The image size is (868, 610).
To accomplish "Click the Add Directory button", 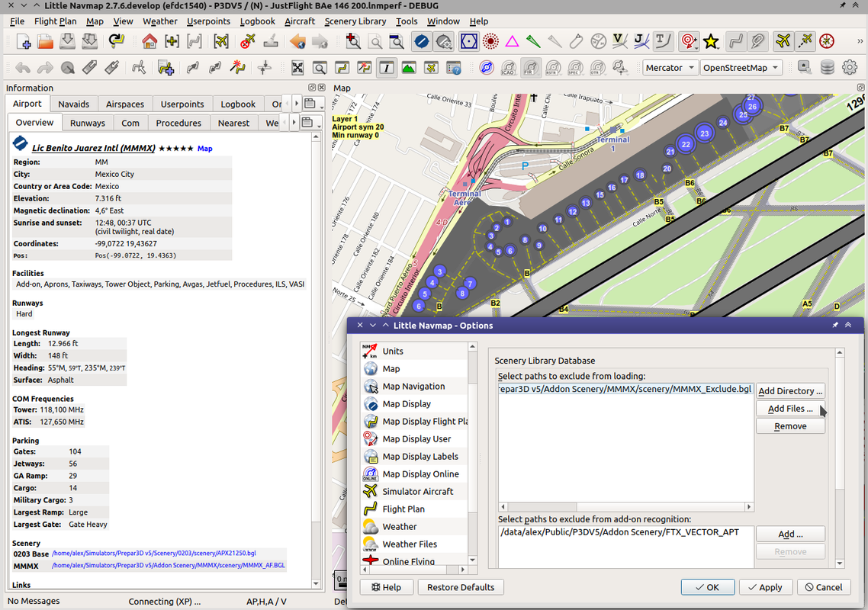I will click(x=790, y=391).
